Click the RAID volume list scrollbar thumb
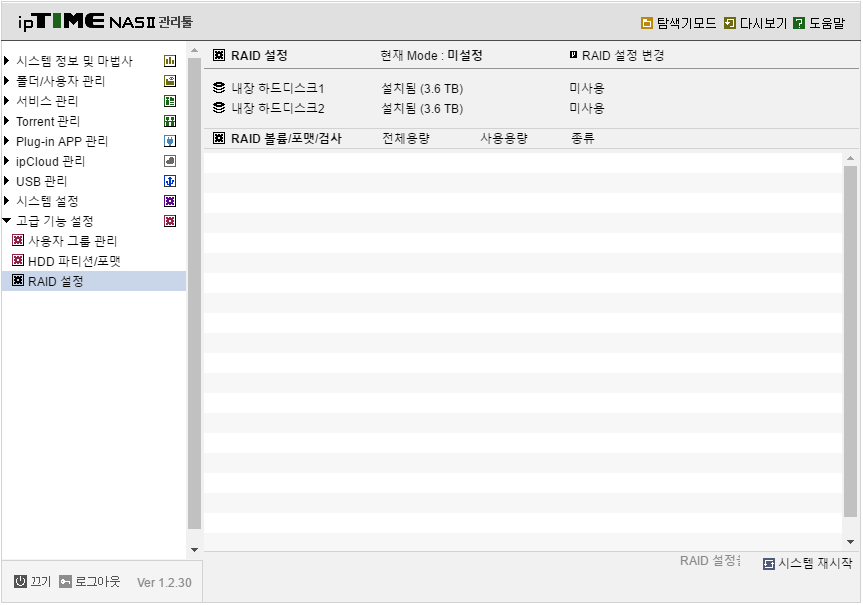This screenshot has height=605, width=863. [x=850, y=341]
